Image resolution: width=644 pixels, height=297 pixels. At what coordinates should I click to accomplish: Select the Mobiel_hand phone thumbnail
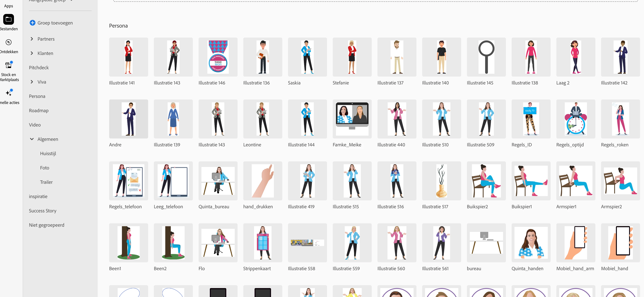(x=620, y=242)
